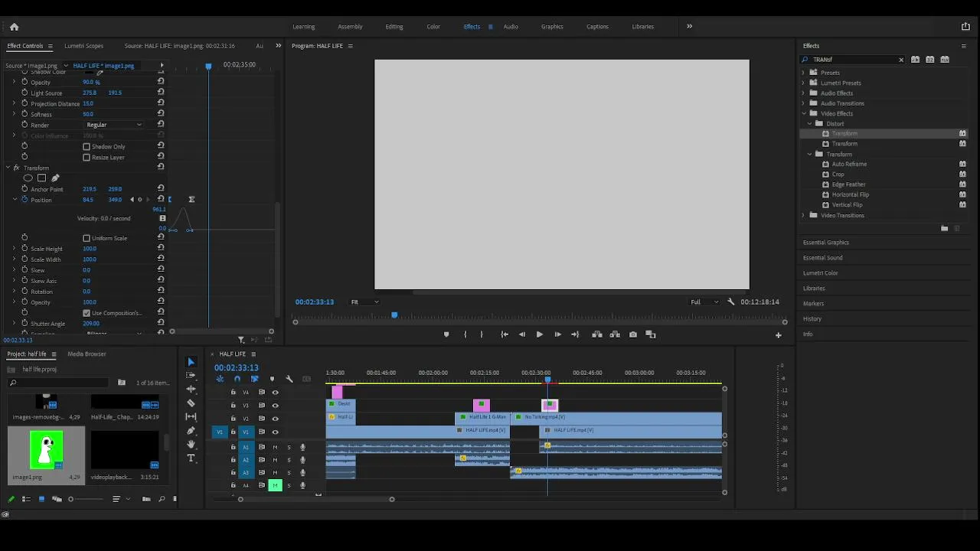Click the Home icon
This screenshot has width=980, height=551.
(14, 27)
